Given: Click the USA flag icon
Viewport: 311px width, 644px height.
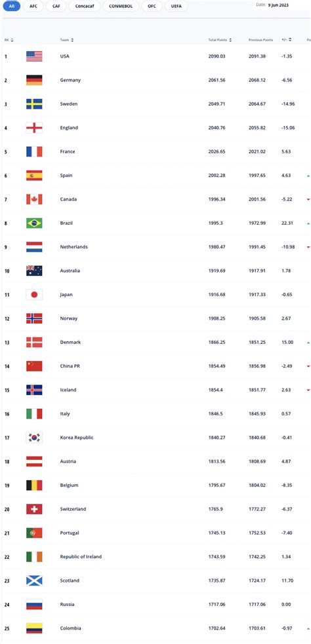Looking at the screenshot, I should pyautogui.click(x=34, y=56).
